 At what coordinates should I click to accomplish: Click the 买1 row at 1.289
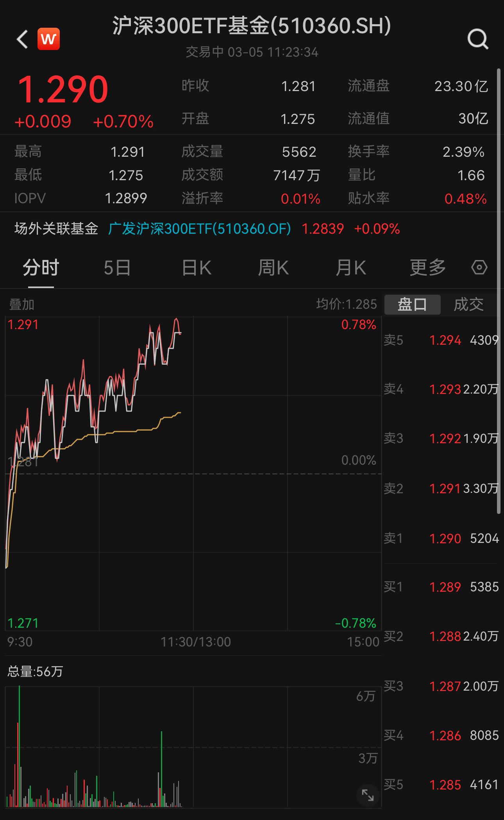[x=441, y=587]
